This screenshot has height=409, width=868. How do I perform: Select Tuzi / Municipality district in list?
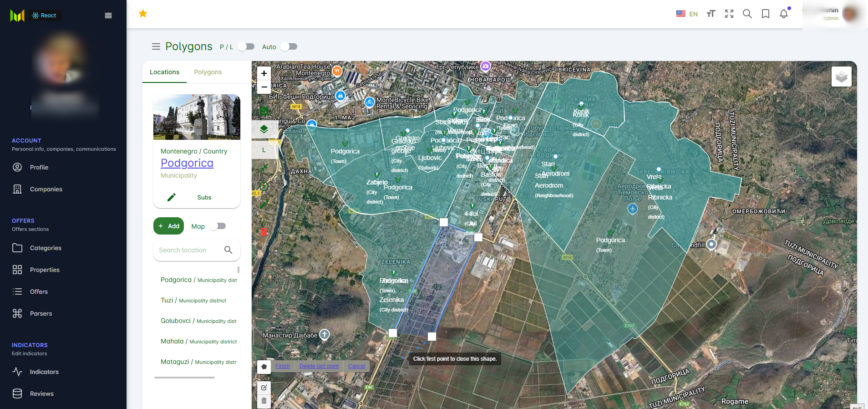tap(193, 301)
